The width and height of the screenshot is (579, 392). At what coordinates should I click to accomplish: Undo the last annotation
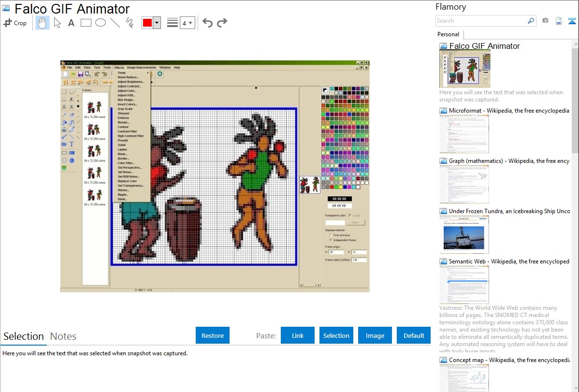(207, 23)
